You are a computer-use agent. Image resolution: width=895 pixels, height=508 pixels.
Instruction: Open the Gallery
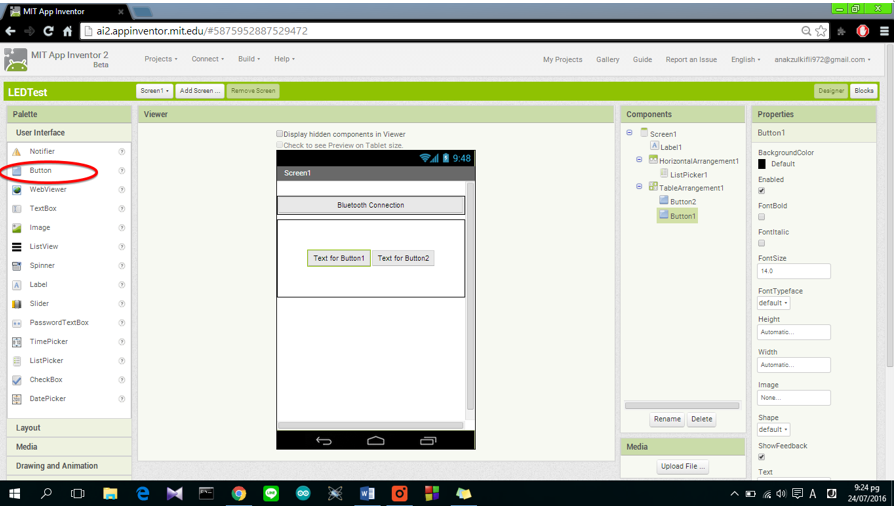click(x=607, y=59)
